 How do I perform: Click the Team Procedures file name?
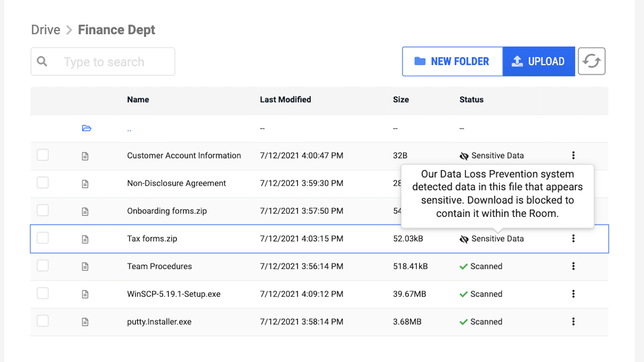tap(159, 266)
